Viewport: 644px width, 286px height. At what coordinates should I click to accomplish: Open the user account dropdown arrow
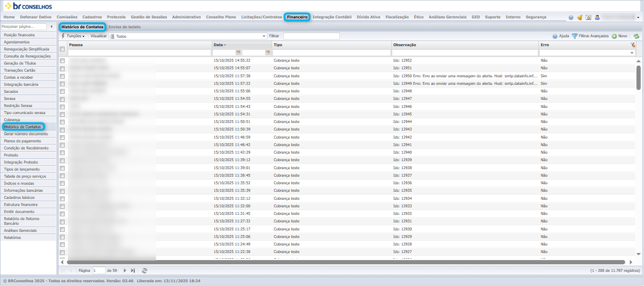(x=638, y=18)
